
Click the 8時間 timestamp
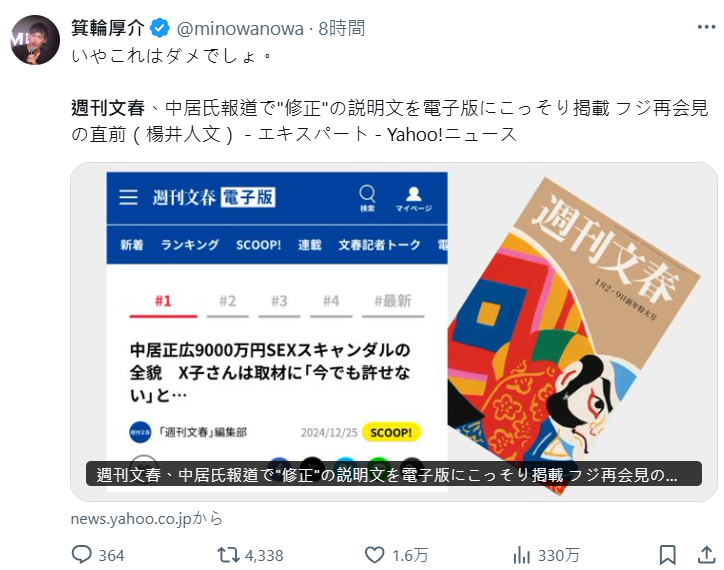342,29
